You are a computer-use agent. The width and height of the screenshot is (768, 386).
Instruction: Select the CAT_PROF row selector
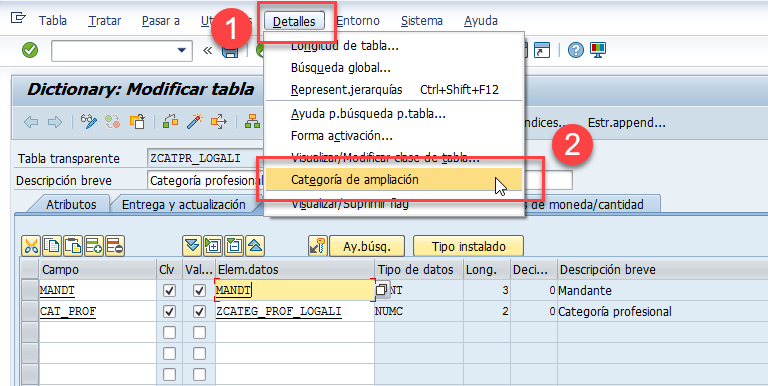(x=30, y=312)
